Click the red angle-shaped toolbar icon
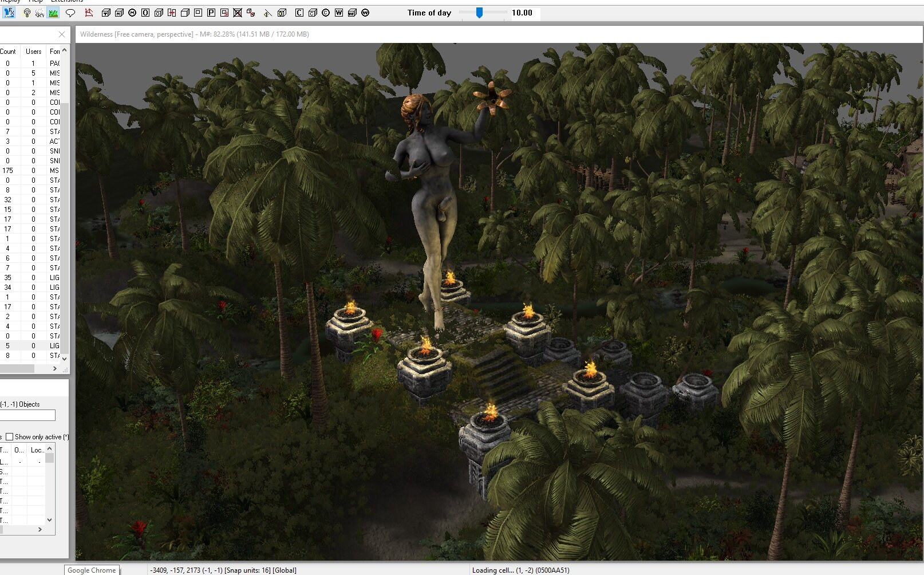This screenshot has width=924, height=575. (89, 13)
